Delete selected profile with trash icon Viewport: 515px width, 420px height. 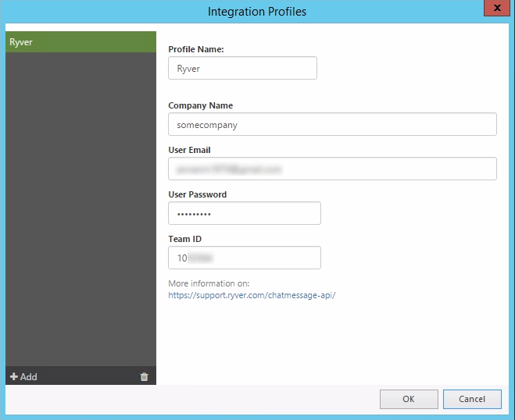(x=145, y=377)
